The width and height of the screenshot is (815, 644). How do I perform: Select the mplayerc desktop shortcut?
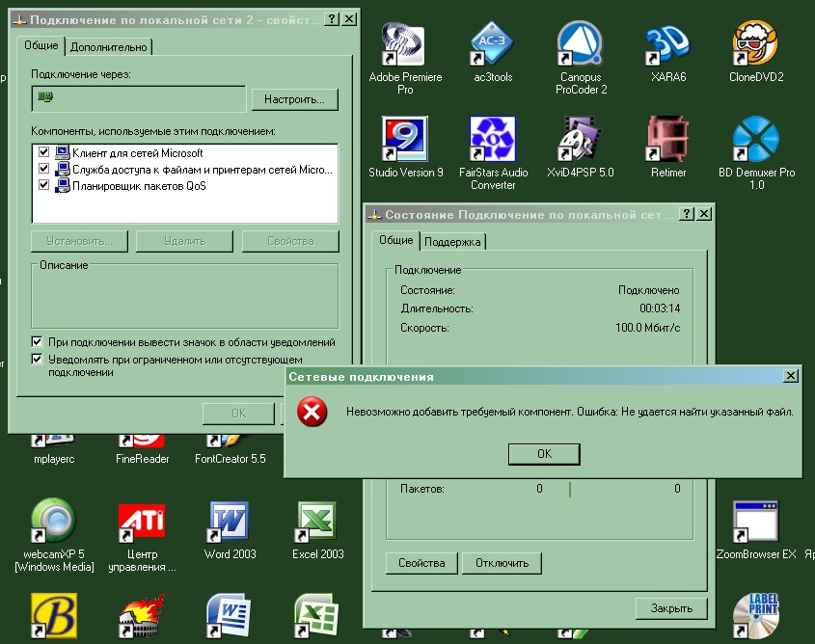(54, 459)
